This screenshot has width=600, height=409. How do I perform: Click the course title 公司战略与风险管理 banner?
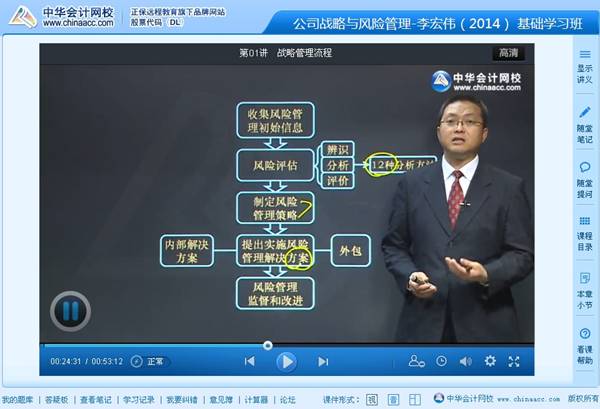point(438,24)
